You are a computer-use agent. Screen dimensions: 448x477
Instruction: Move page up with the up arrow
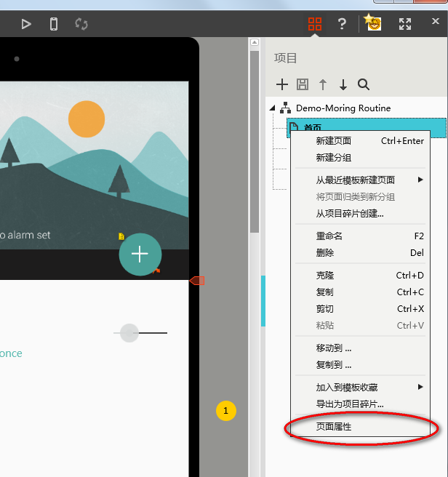coord(323,84)
